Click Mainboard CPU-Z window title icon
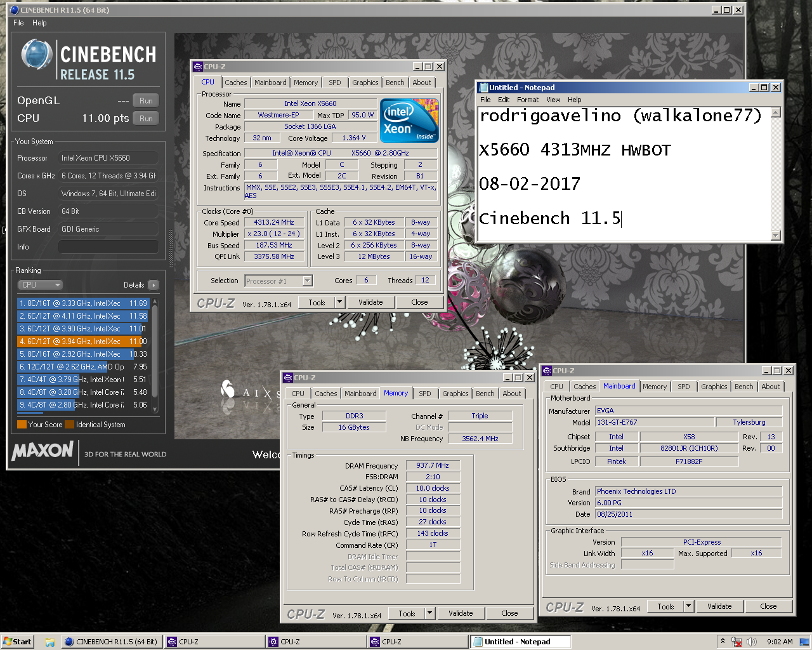The height and width of the screenshot is (650, 812). (547, 371)
